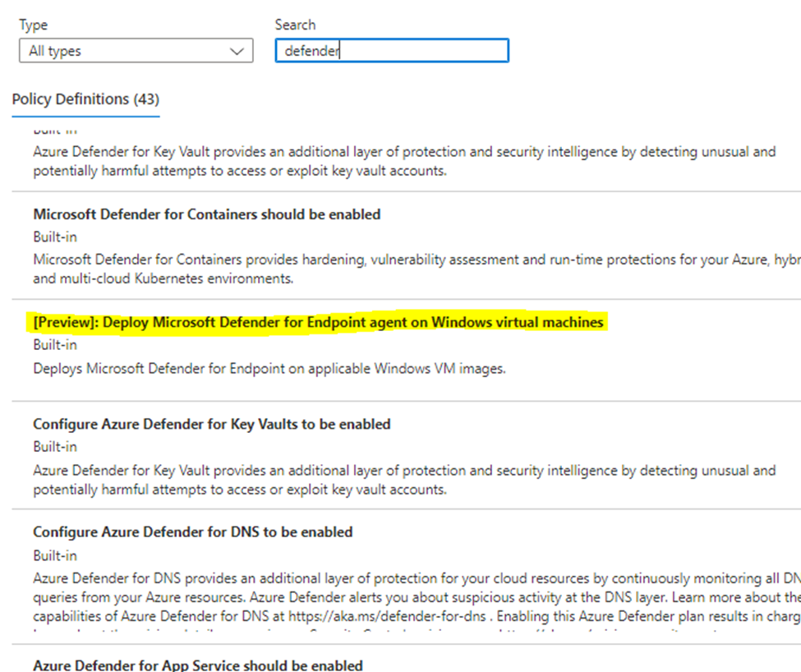The image size is (801, 672).
Task: Open Configure Azure Defender for Key Vaults policy
Action: (212, 425)
